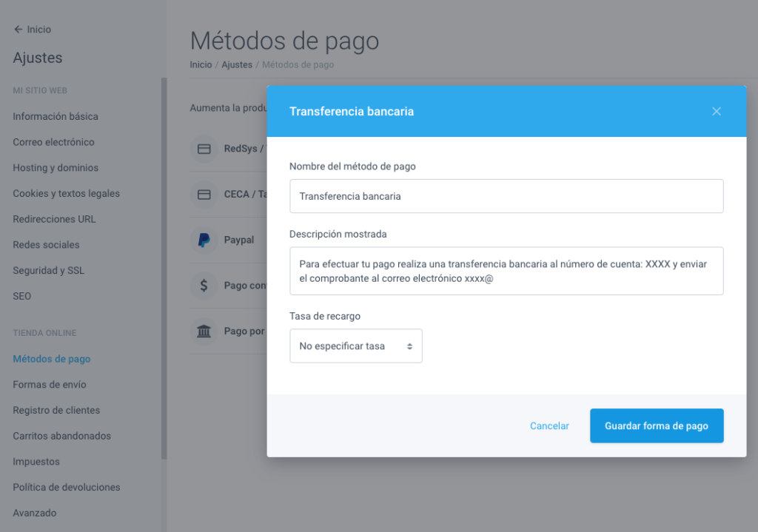Select the CECA card icon
The height and width of the screenshot is (532, 758).
(204, 195)
